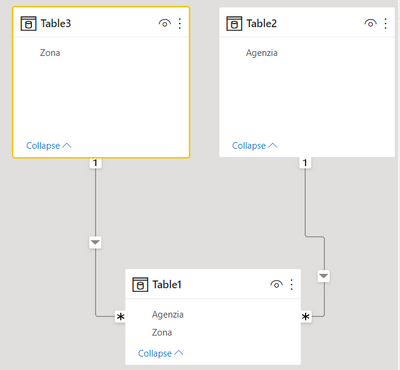Open Table3 more options menu
The image size is (400, 370).
[180, 23]
